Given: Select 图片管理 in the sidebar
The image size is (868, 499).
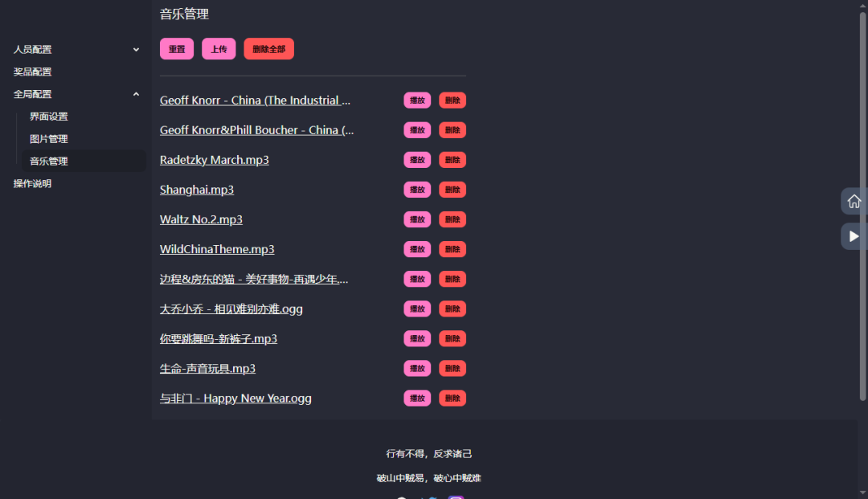Looking at the screenshot, I should pyautogui.click(x=49, y=139).
